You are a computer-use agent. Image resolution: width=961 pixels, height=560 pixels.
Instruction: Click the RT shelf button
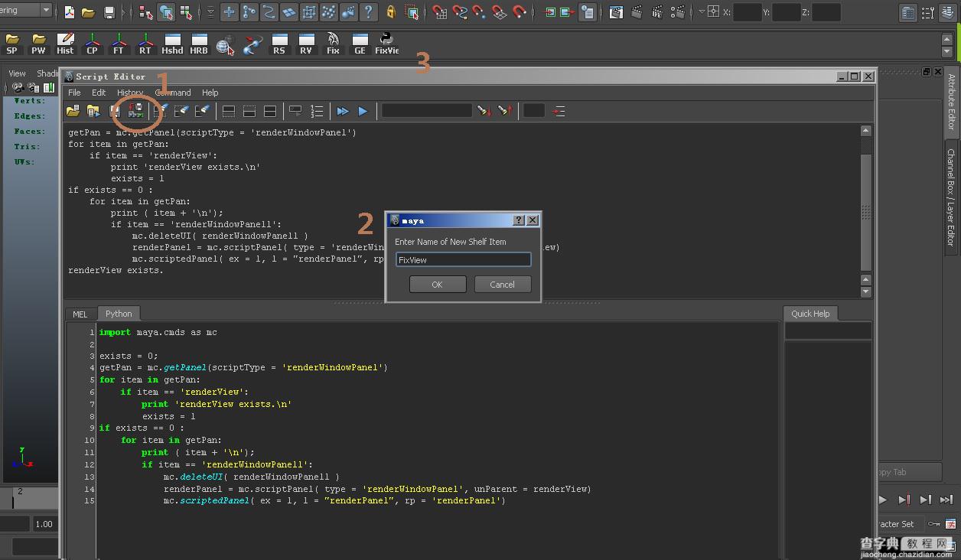[x=145, y=44]
